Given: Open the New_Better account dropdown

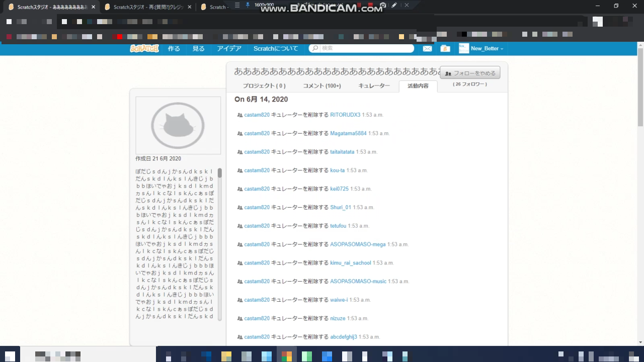Looking at the screenshot, I should point(487,49).
